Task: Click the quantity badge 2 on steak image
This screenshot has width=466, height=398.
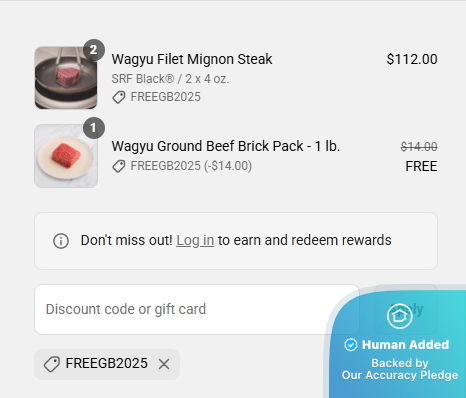Action: (94, 50)
